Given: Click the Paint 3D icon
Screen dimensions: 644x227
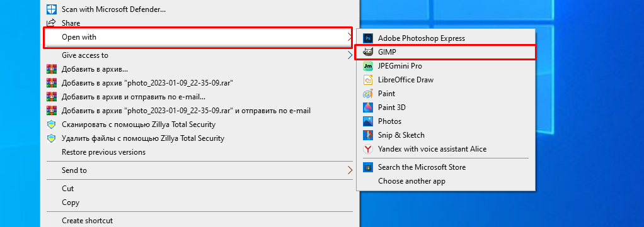Looking at the screenshot, I should [x=368, y=108].
